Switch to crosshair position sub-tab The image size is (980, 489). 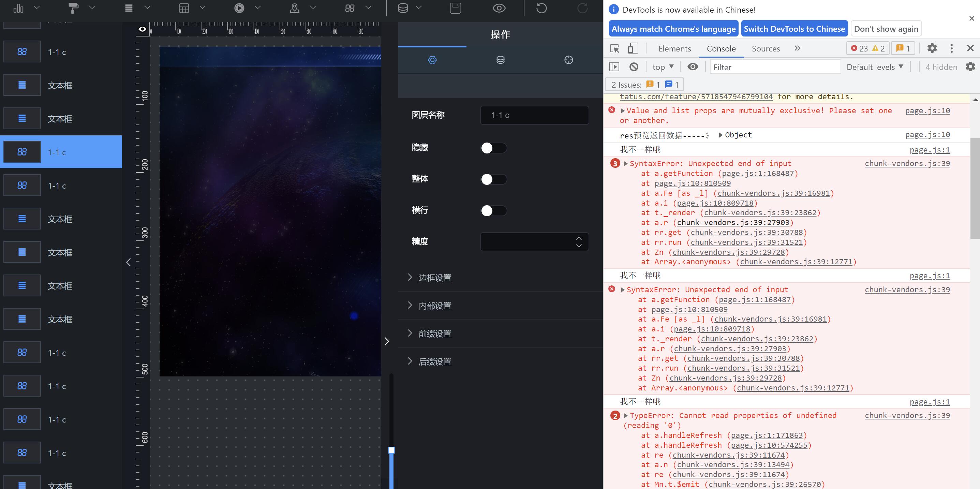click(x=568, y=60)
